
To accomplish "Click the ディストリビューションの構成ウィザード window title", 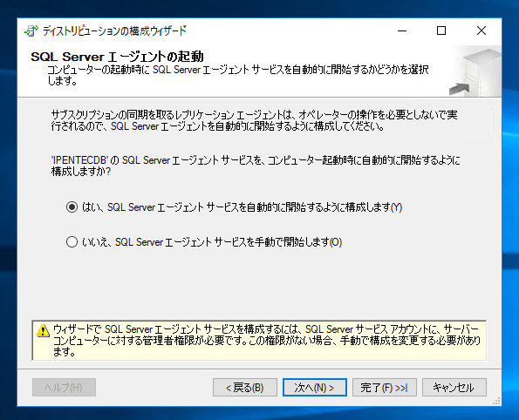I will pos(114,30).
